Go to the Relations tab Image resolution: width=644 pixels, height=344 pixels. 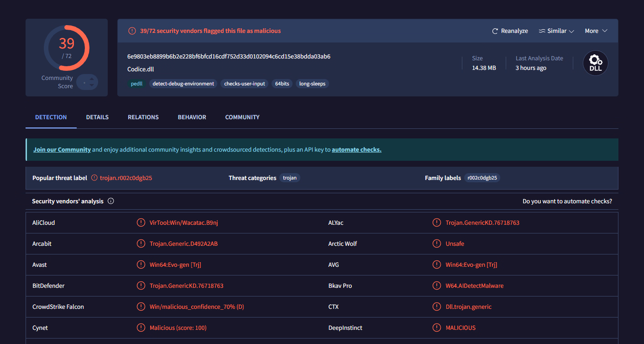click(143, 117)
